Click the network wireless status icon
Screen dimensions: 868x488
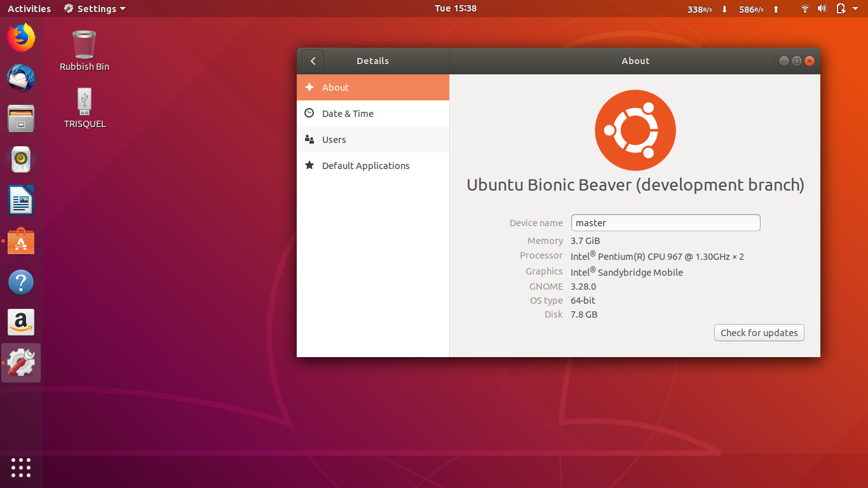pyautogui.click(x=804, y=9)
